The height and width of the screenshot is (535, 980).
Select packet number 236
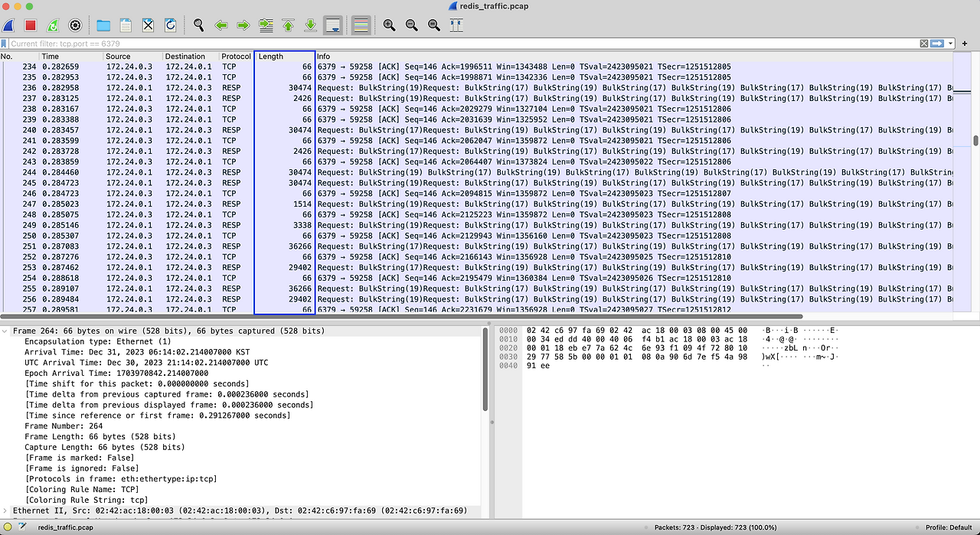(x=476, y=88)
